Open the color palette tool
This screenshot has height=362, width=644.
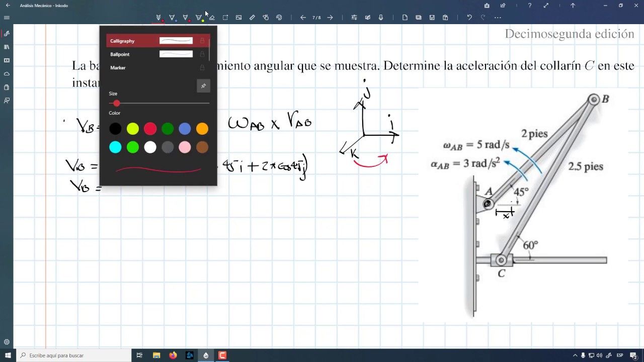click(279, 18)
